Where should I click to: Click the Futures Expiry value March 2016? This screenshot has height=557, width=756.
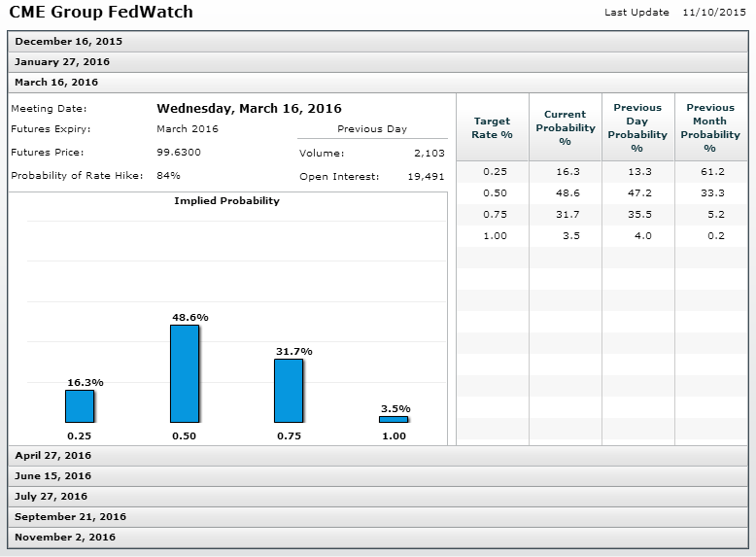click(188, 129)
